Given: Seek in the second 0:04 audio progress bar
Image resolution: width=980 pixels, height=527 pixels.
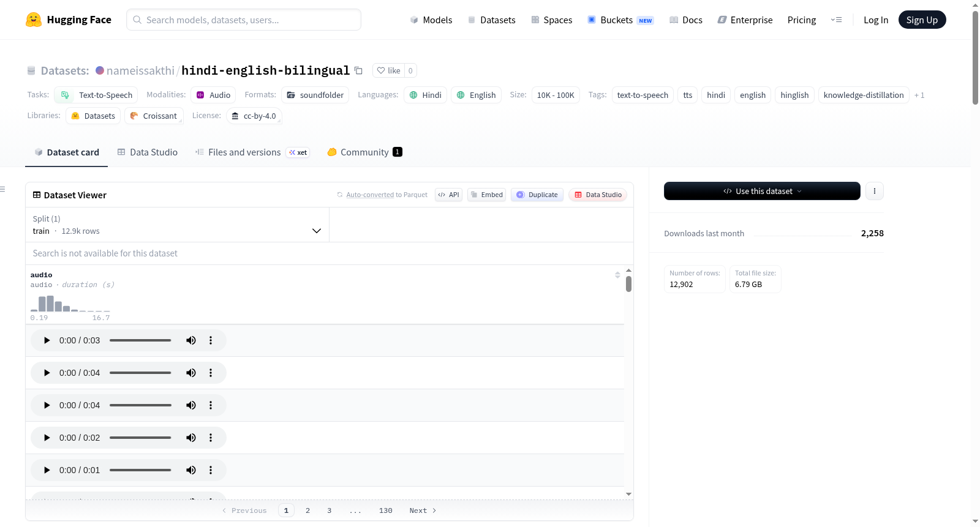Looking at the screenshot, I should click(140, 405).
